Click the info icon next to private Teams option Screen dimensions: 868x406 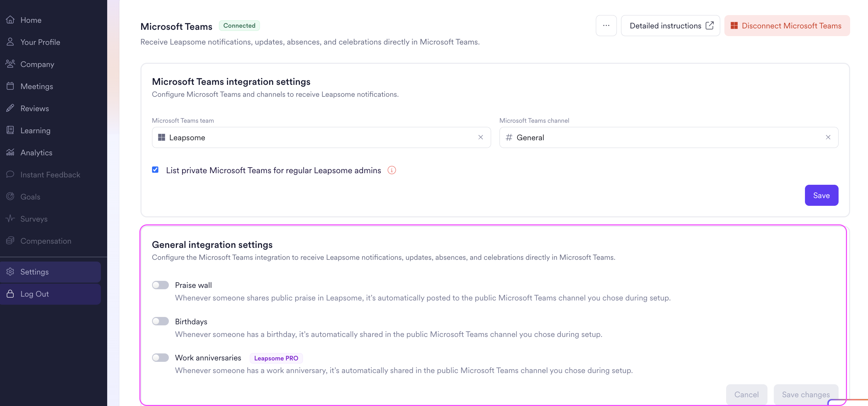(x=392, y=170)
